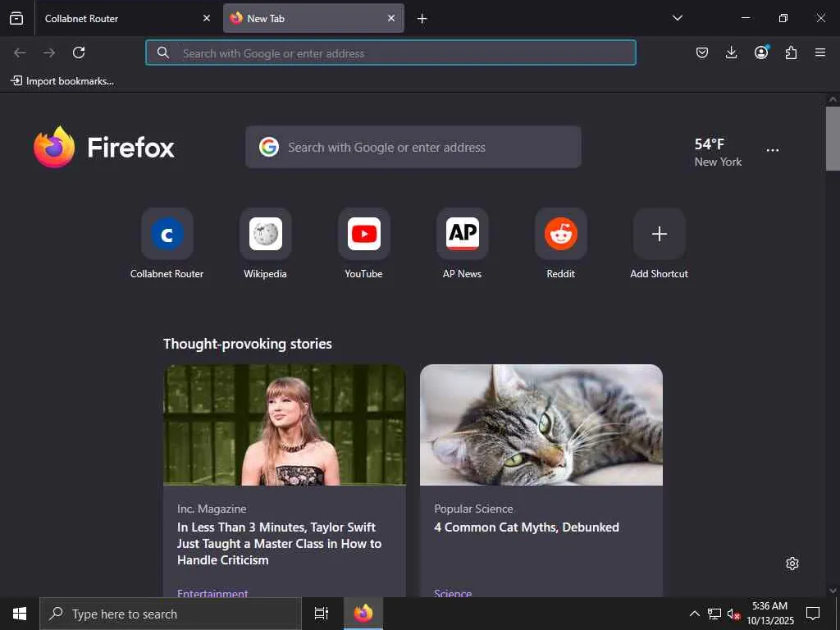
Task: Click scrollbar up arrow
Action: [x=833, y=99]
